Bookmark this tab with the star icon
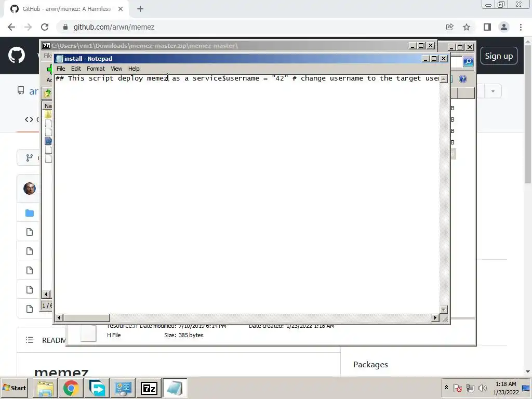The image size is (532, 399). [x=467, y=27]
